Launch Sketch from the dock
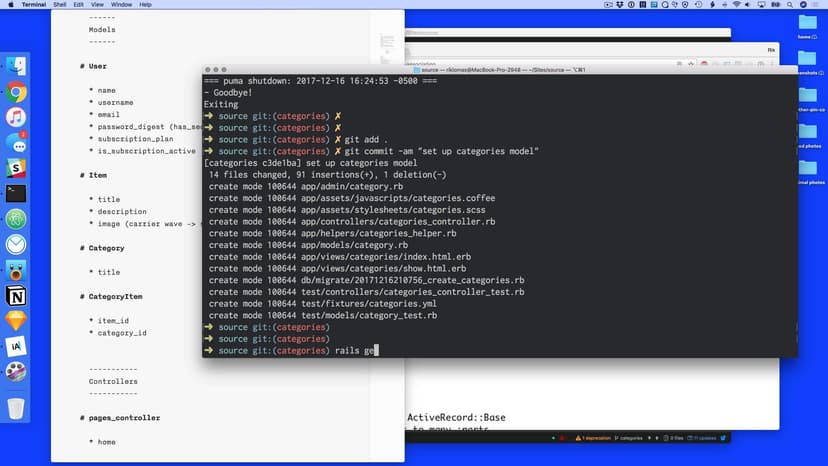This screenshot has width=828, height=466. (16, 321)
